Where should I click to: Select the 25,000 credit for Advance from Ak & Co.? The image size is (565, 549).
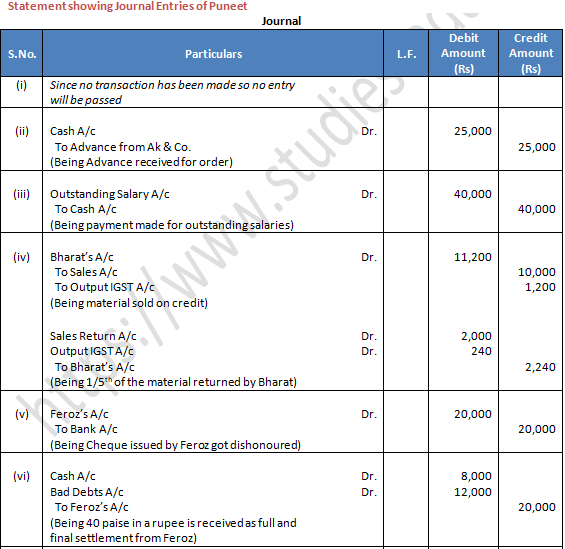[x=537, y=147]
